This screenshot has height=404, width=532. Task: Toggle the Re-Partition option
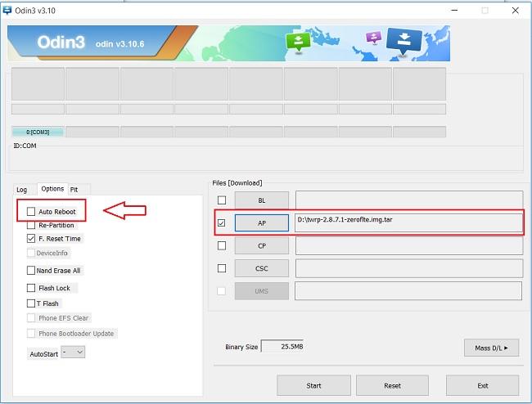pos(31,225)
